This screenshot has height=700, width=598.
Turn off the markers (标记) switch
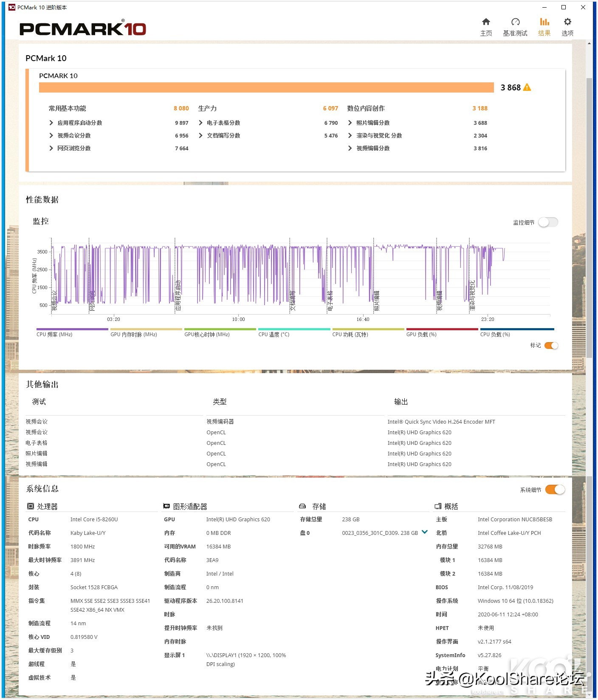pyautogui.click(x=551, y=346)
